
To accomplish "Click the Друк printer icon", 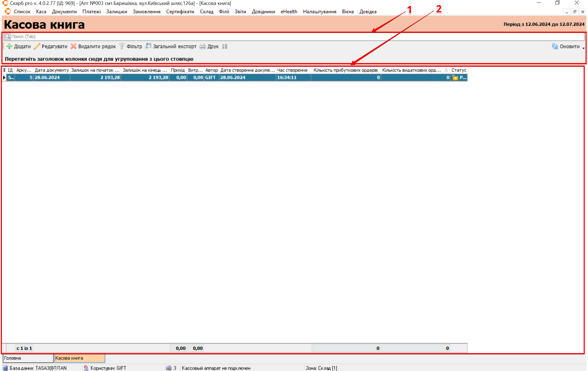I will pyautogui.click(x=203, y=46).
